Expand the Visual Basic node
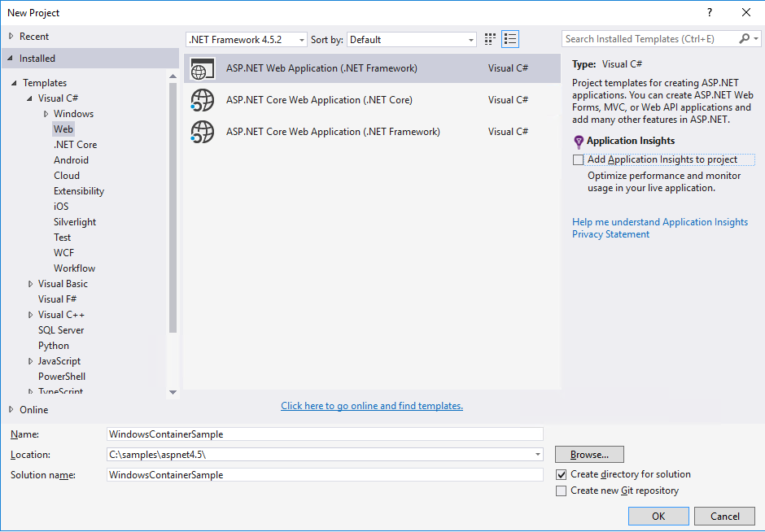Screen dimensions: 765x532 point(30,284)
